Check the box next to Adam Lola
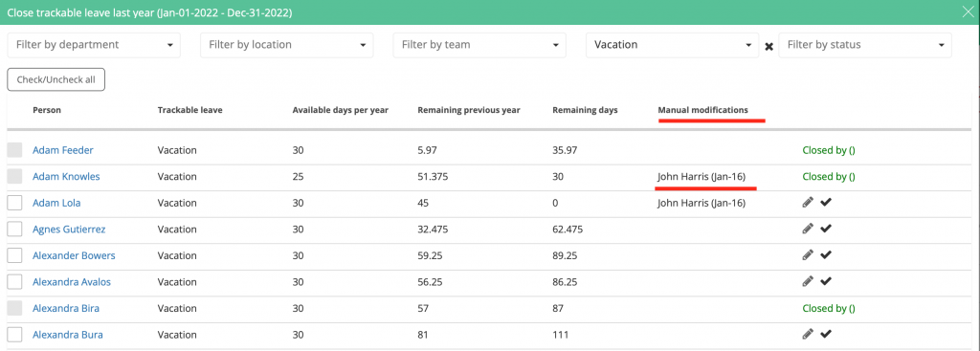 tap(14, 203)
